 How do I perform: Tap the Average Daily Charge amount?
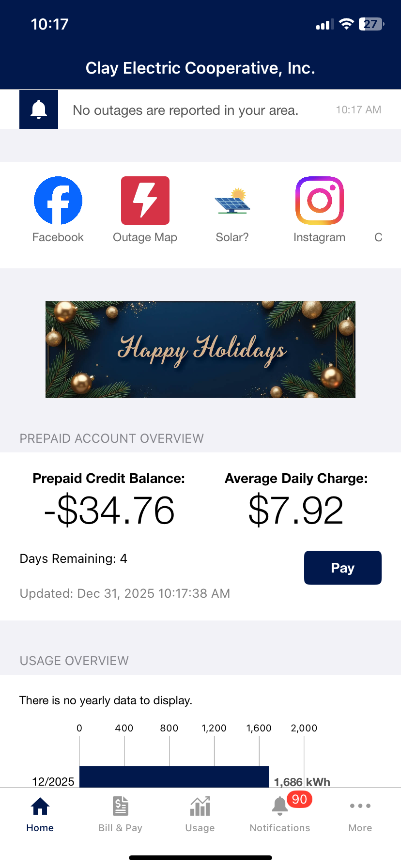[296, 511]
